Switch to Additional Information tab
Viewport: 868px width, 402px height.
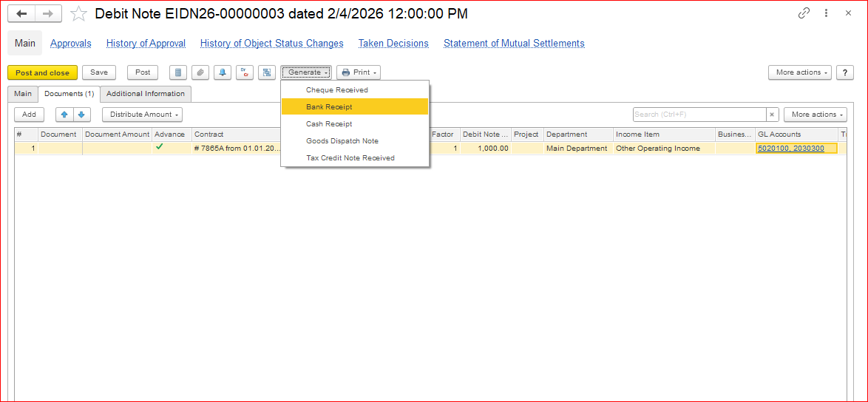point(146,94)
